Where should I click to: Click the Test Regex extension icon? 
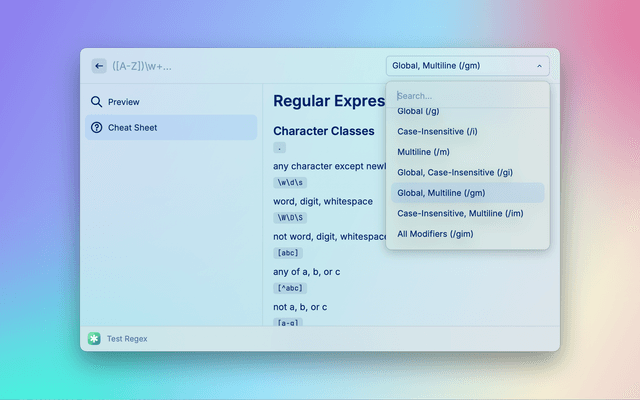pyautogui.click(x=94, y=339)
